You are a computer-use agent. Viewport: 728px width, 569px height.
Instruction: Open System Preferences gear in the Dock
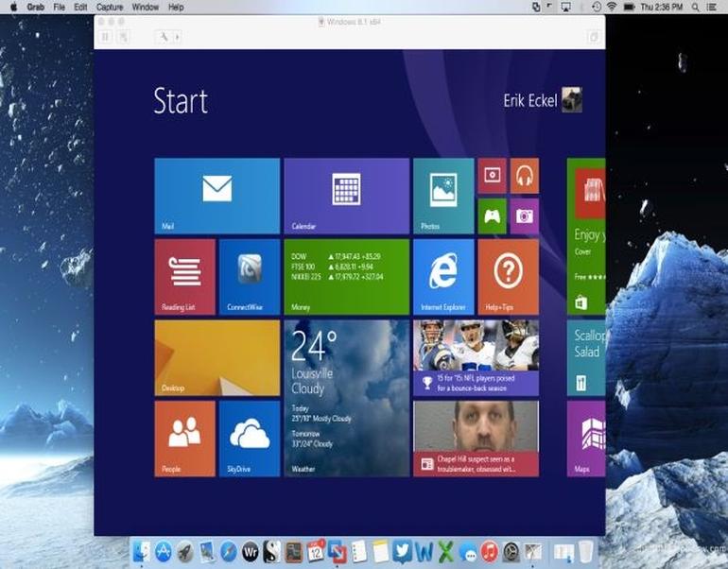pos(511,552)
